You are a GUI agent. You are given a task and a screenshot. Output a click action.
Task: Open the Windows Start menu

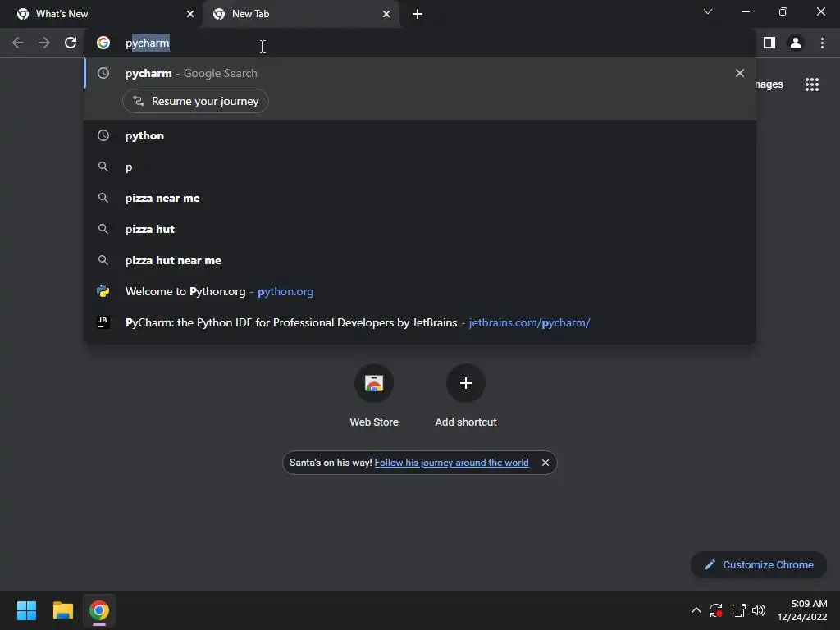pyautogui.click(x=26, y=610)
